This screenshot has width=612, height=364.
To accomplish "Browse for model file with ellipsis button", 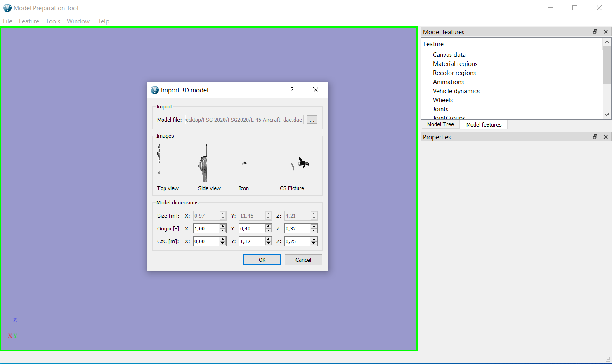I will coord(312,120).
